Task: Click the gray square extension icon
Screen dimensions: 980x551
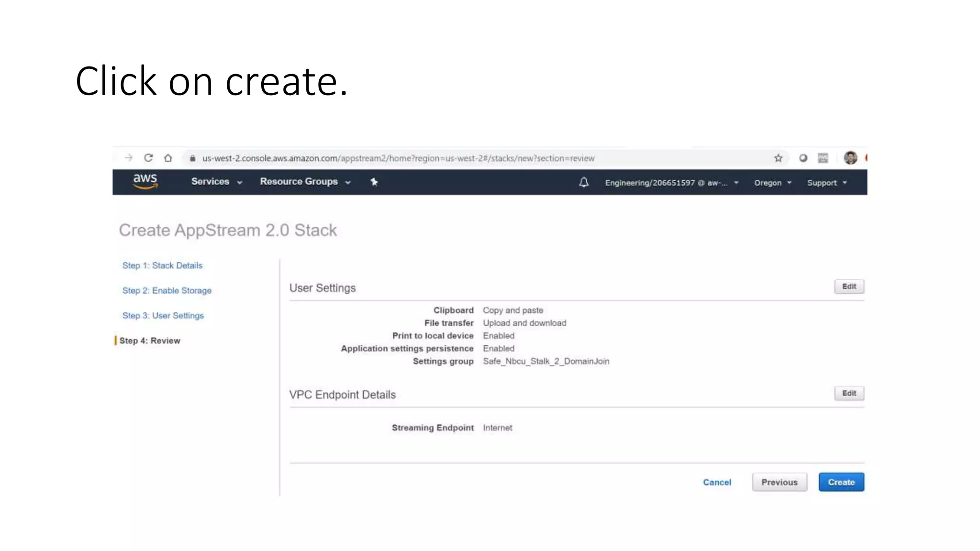Action: point(823,158)
